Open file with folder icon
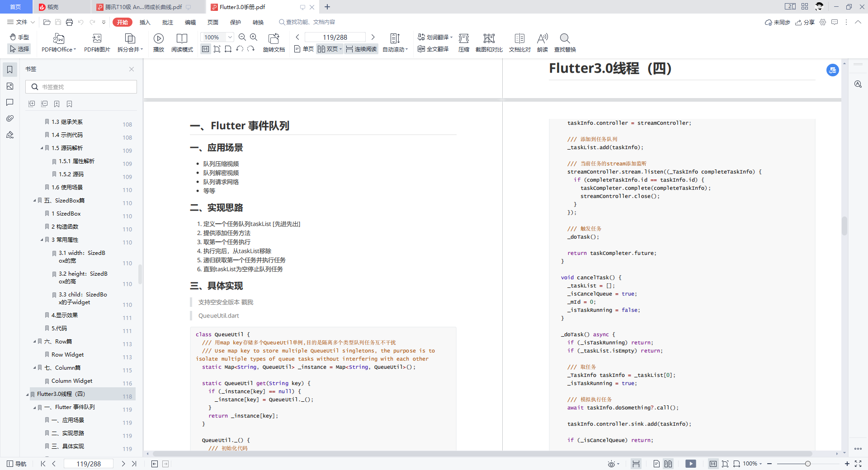 pyautogui.click(x=47, y=22)
